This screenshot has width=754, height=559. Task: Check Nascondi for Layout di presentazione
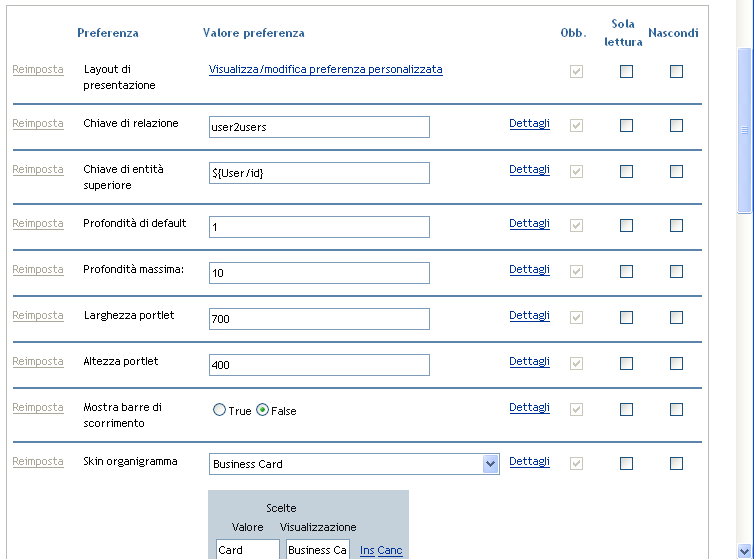point(676,71)
